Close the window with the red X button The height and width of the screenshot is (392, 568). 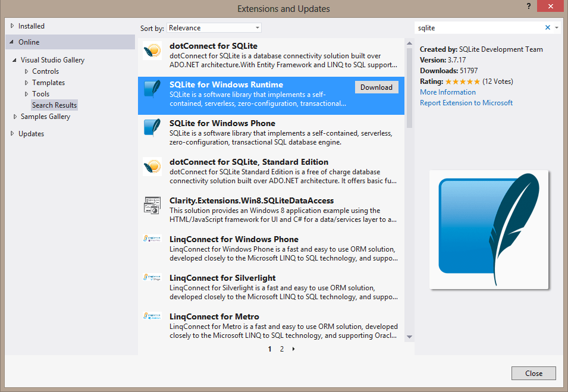click(550, 6)
